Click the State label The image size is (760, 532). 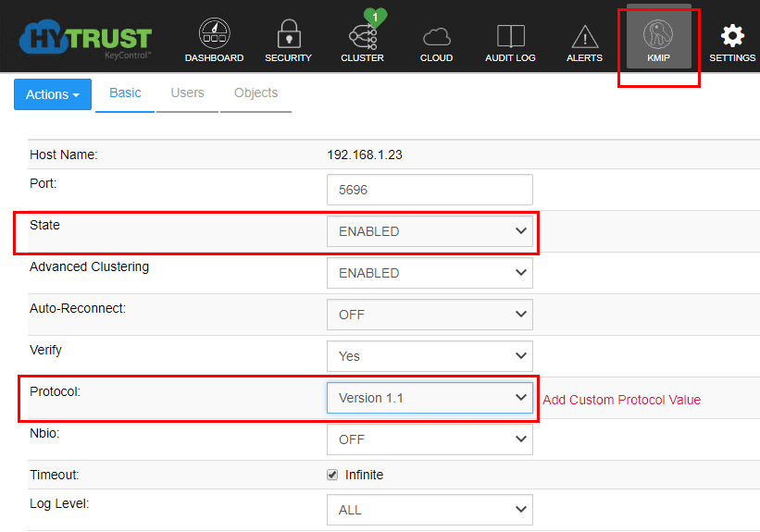click(44, 226)
